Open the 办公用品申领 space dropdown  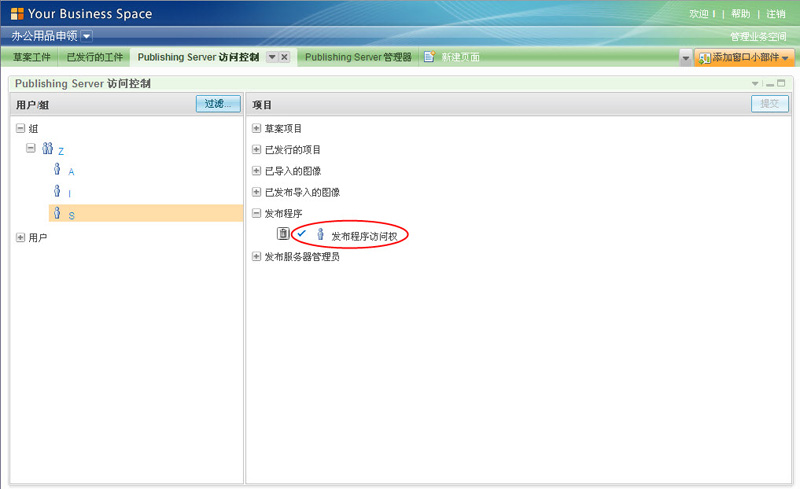pyautogui.click(x=87, y=36)
